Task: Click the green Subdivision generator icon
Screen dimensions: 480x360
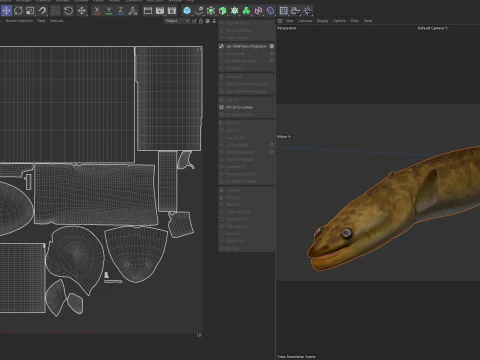Action: tap(211, 11)
